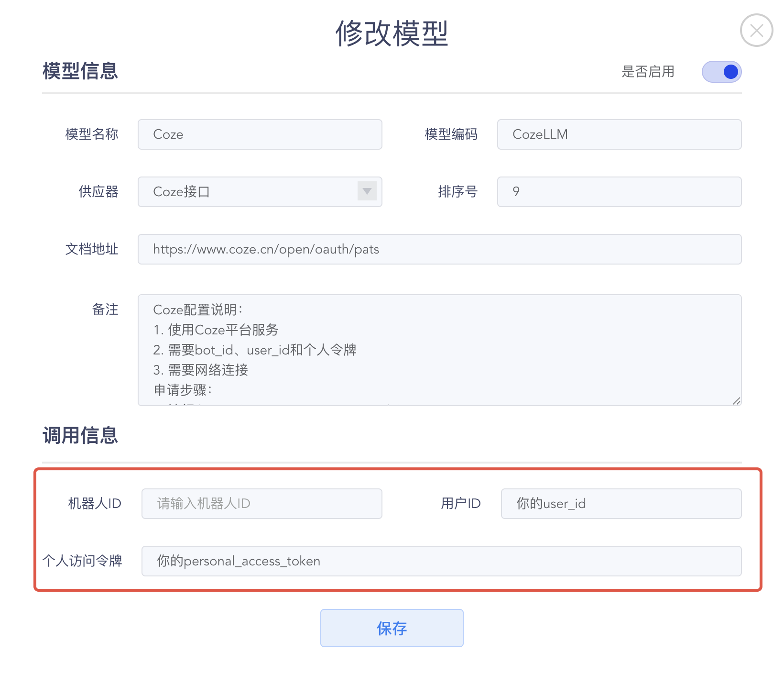Click the 'Coze配置说明:' line in 备注

pyautogui.click(x=198, y=310)
